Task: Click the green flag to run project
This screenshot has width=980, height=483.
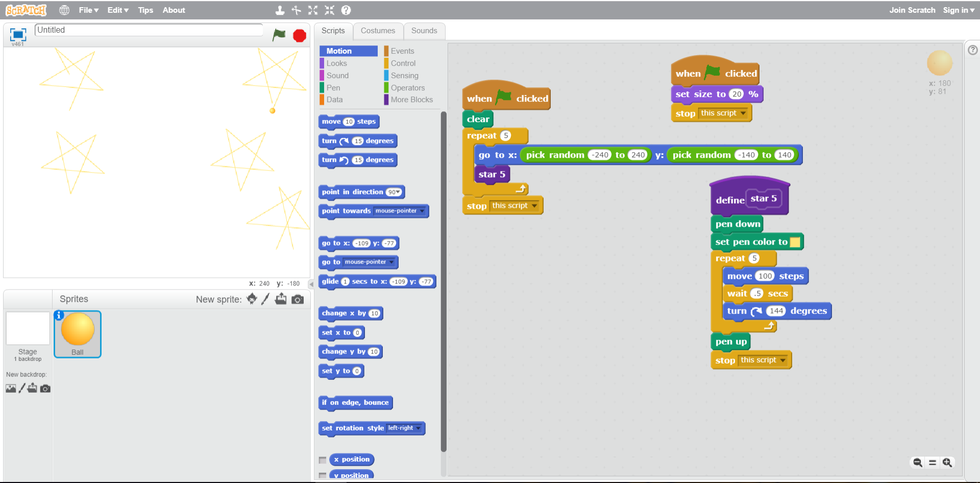Action: [x=279, y=35]
